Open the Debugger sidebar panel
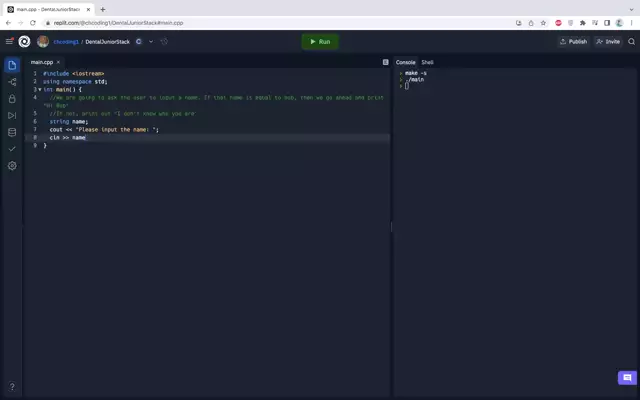The width and height of the screenshot is (640, 400). [12, 116]
